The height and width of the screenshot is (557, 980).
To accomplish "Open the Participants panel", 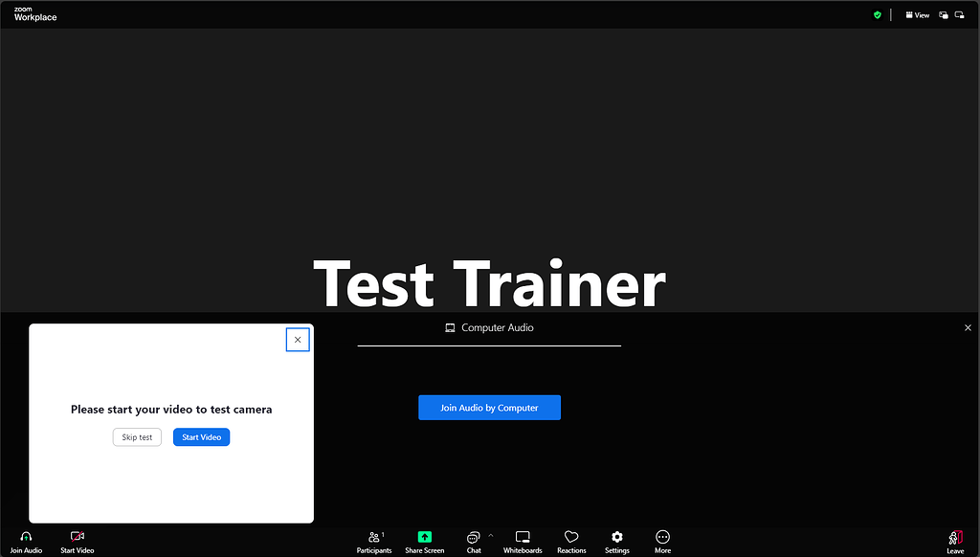I will [374, 541].
